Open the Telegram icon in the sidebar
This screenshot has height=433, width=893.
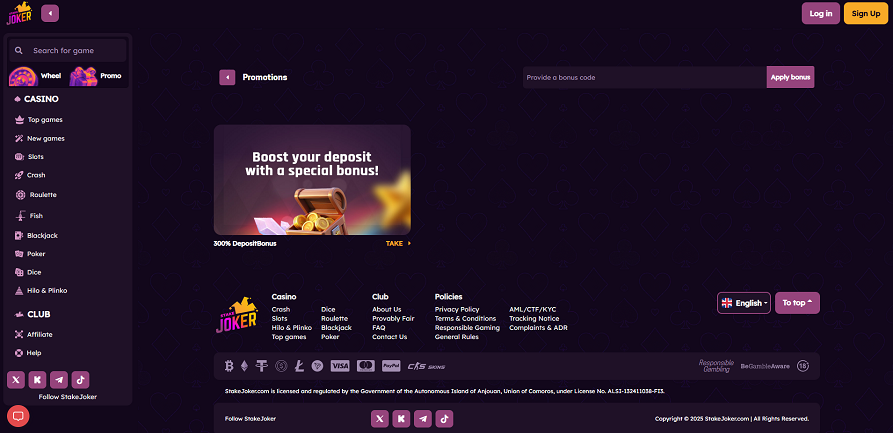59,379
